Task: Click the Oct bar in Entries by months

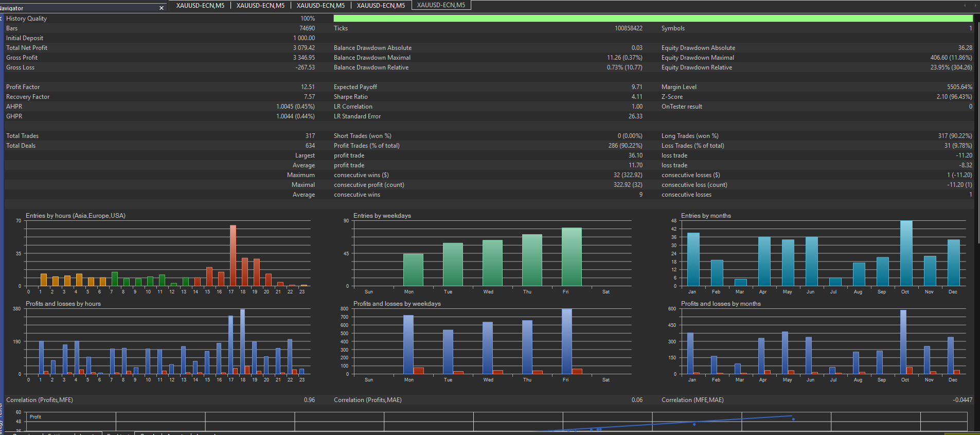Action: pyautogui.click(x=906, y=253)
